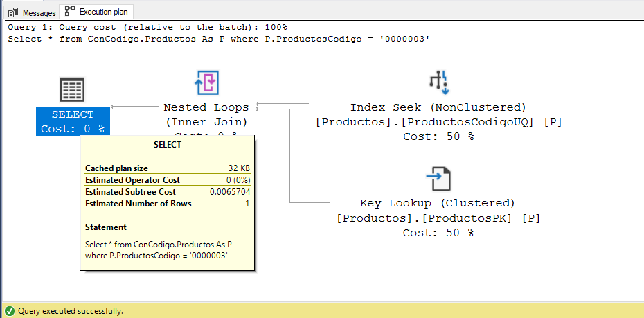The image size is (644, 318).
Task: Select the Key Lookup (Clustered) label
Action: coord(438,204)
